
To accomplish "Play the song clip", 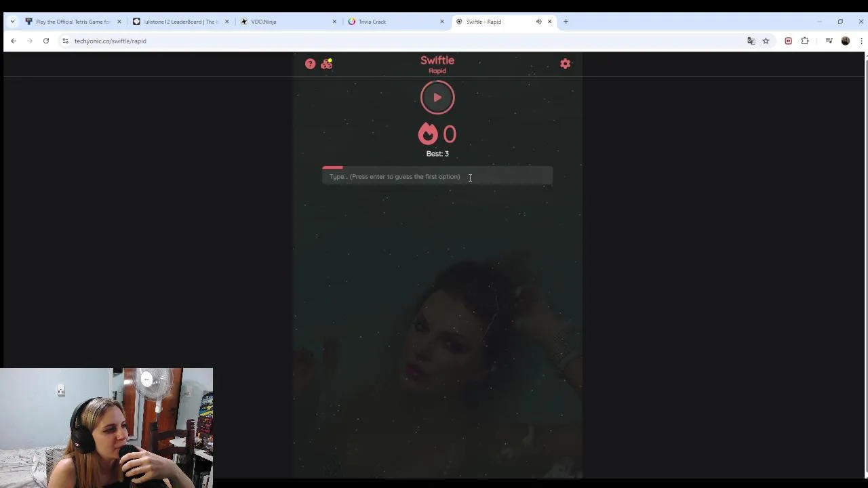I will tap(437, 97).
